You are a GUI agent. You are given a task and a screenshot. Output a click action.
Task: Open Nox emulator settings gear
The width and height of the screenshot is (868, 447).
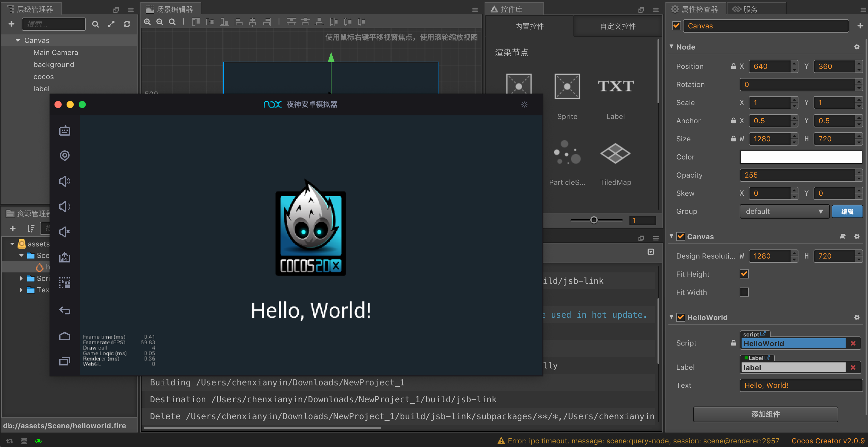coord(524,105)
